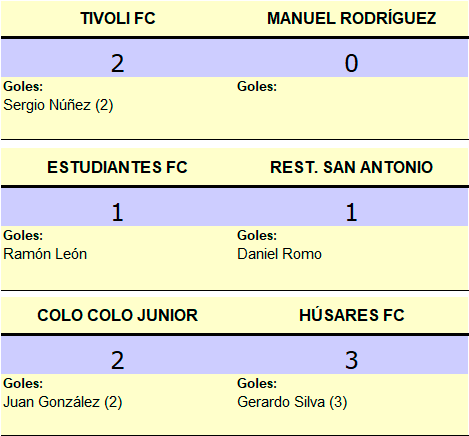The image size is (469, 436).
Task: Click the COLO COLO JUNIOR team name
Action: pos(118,315)
